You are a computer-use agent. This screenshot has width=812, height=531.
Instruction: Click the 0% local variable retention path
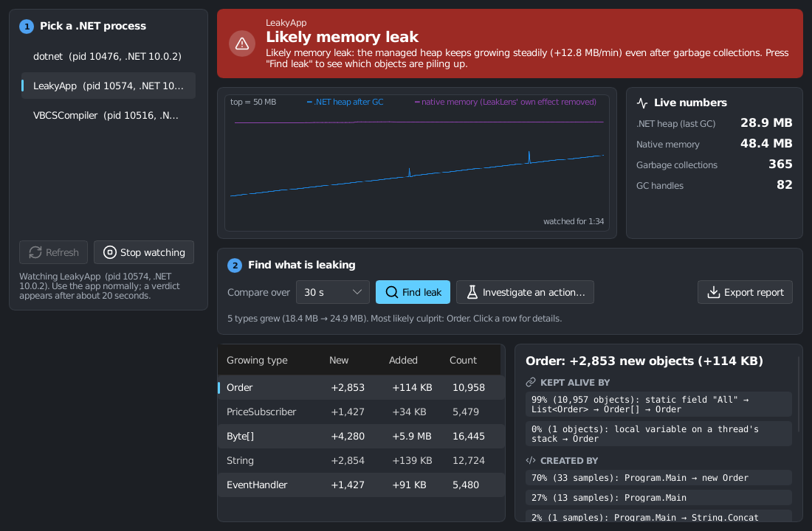click(658, 434)
